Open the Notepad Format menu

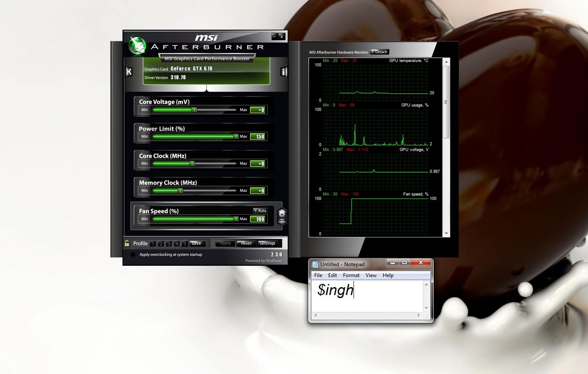(x=351, y=275)
